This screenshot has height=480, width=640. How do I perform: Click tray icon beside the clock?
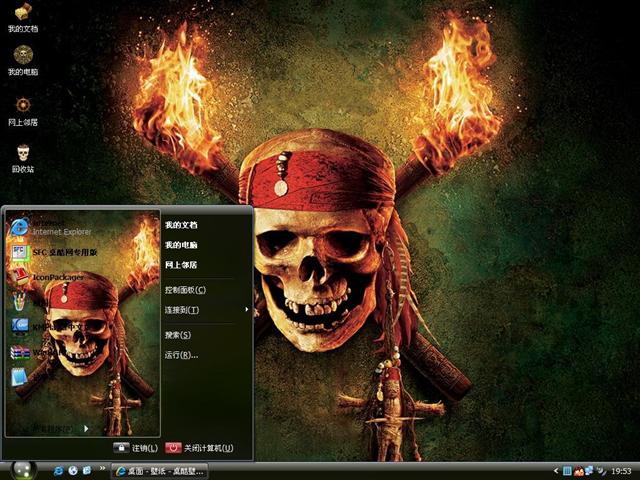[x=601, y=471]
